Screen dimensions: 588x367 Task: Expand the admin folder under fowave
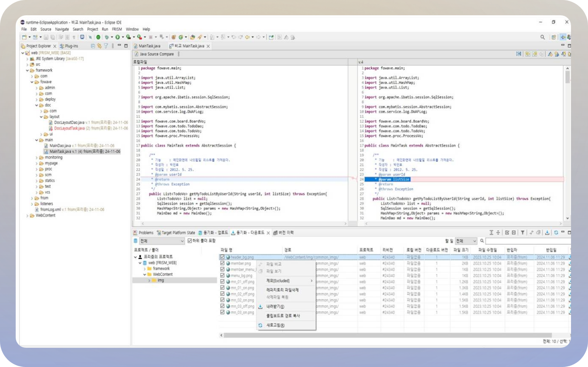click(x=37, y=88)
